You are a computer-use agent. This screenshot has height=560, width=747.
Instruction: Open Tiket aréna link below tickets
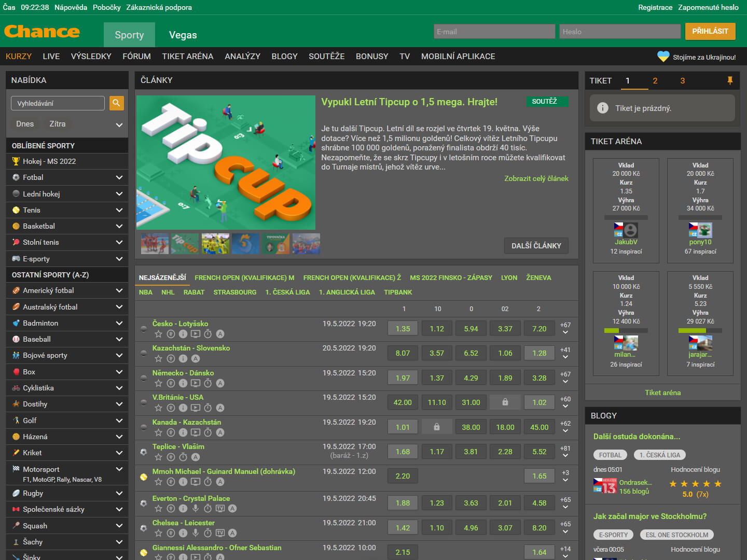(x=663, y=393)
